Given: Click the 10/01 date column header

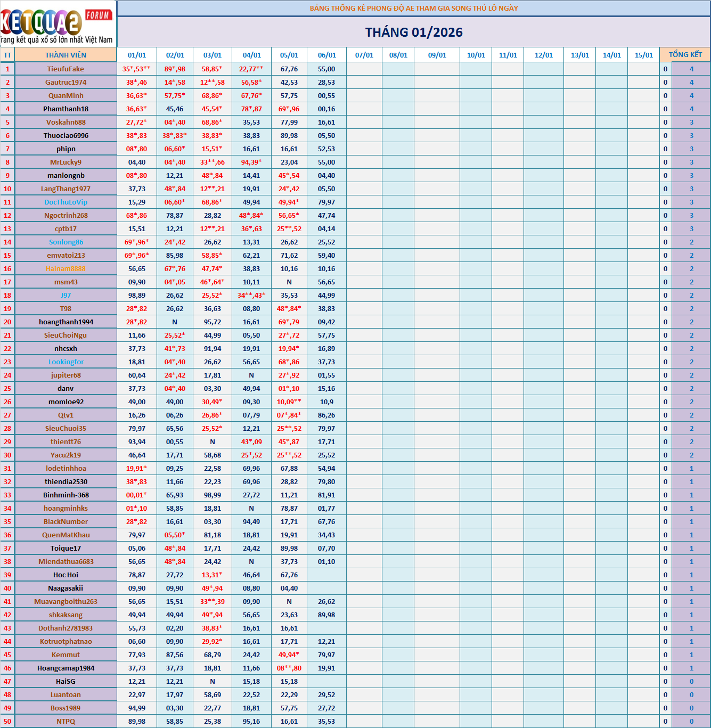Looking at the screenshot, I should click(x=476, y=55).
